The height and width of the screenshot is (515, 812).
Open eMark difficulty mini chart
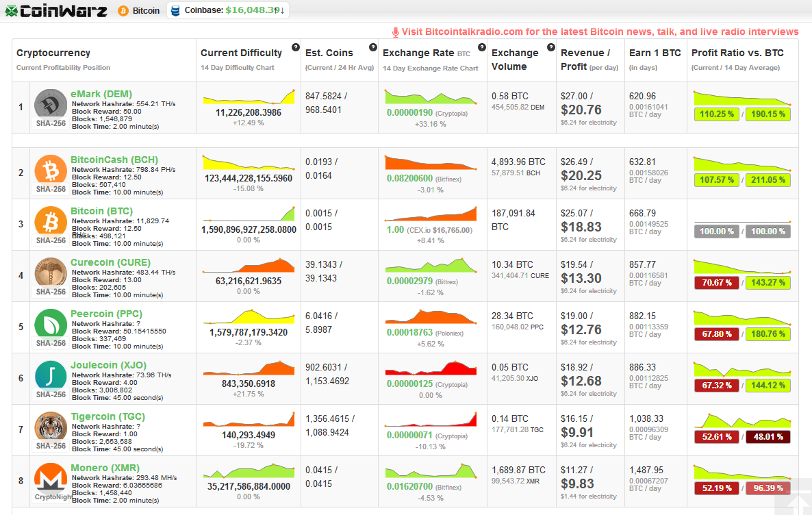click(249, 97)
